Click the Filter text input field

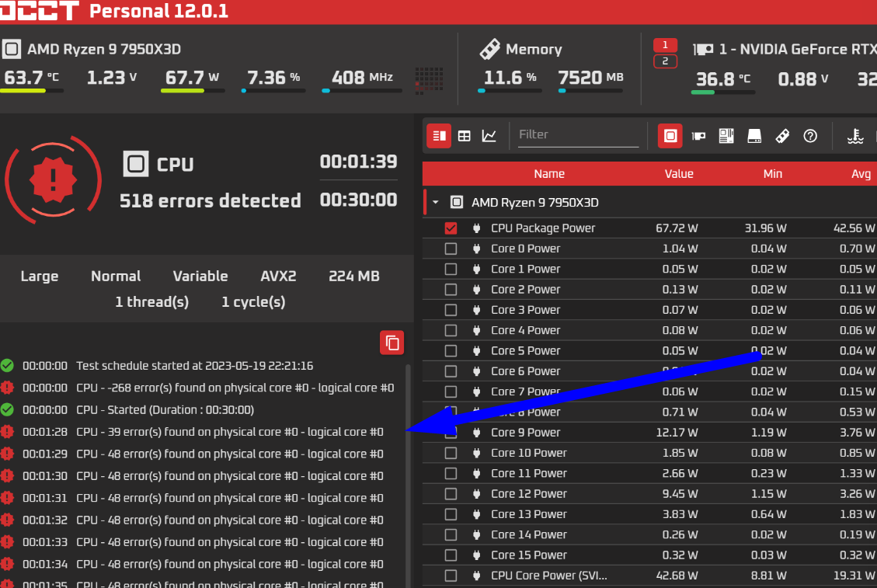point(579,135)
